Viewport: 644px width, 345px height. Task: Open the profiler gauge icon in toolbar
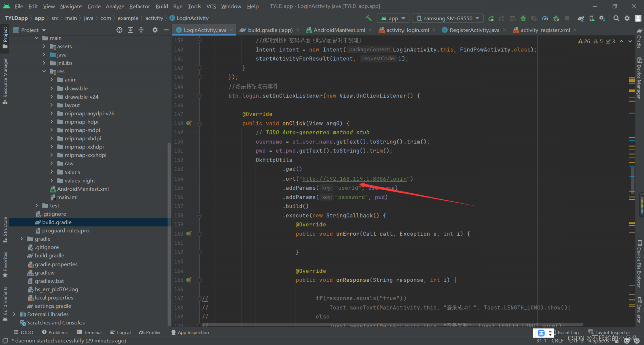[x=545, y=18]
